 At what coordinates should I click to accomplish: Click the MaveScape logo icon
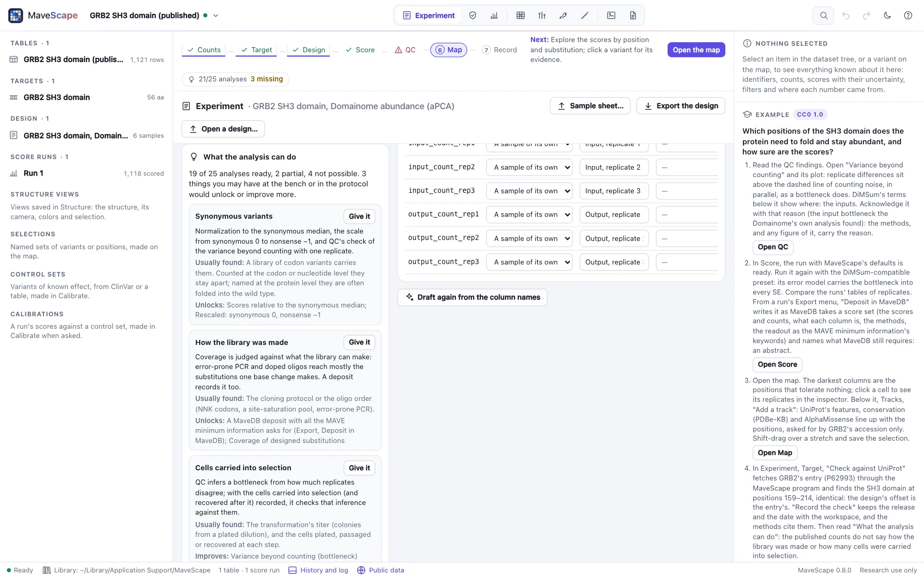click(x=16, y=15)
